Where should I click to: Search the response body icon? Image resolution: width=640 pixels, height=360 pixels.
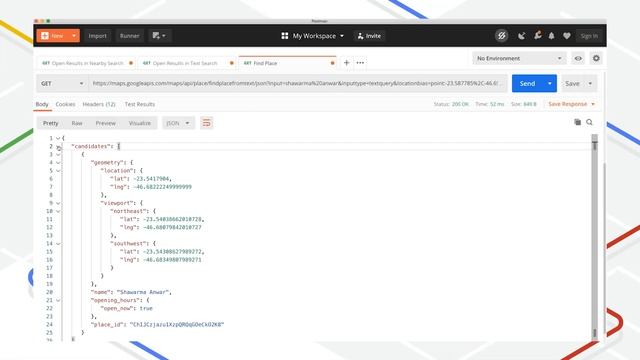pyautogui.click(x=589, y=122)
